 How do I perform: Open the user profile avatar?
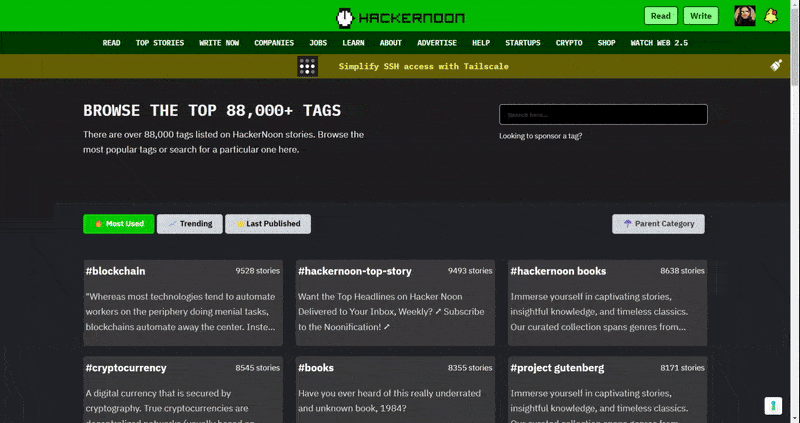click(x=744, y=16)
